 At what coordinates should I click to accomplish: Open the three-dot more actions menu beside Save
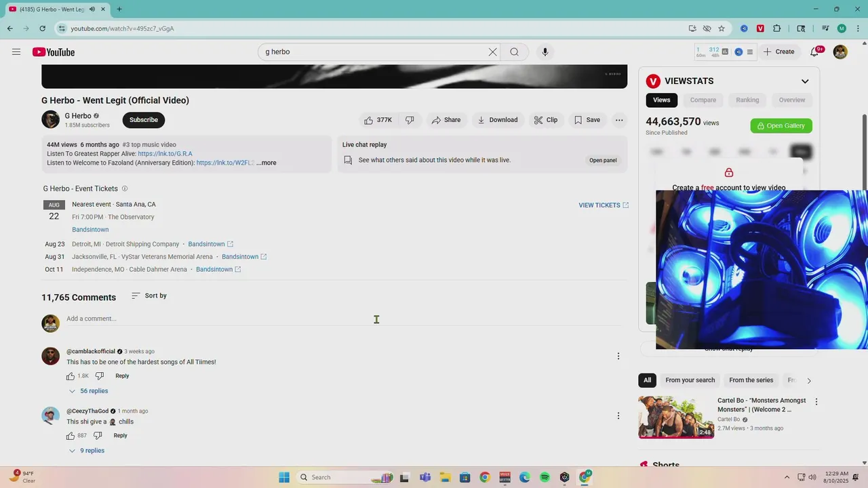tap(619, 120)
